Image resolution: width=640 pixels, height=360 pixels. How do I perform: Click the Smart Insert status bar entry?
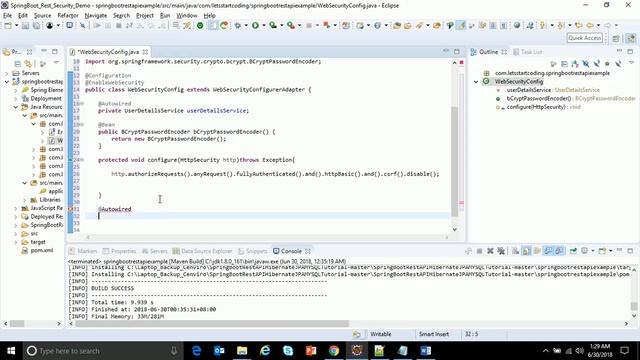click(434, 334)
